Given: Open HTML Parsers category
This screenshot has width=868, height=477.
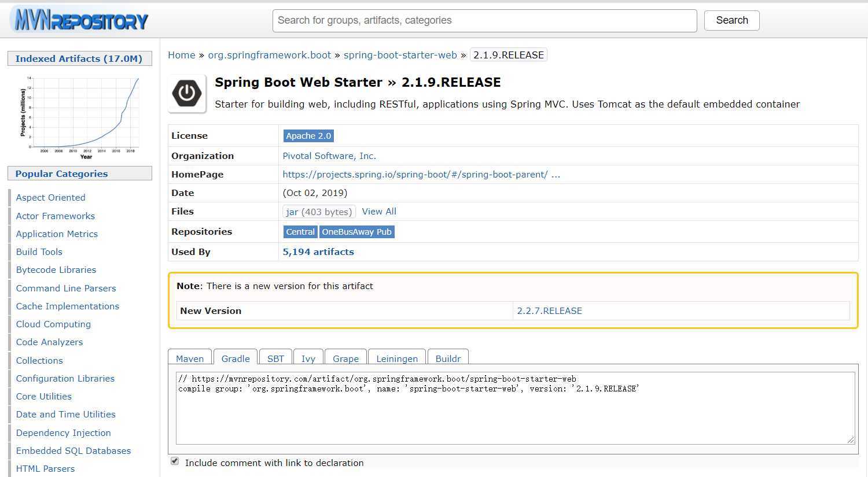Looking at the screenshot, I should (46, 469).
